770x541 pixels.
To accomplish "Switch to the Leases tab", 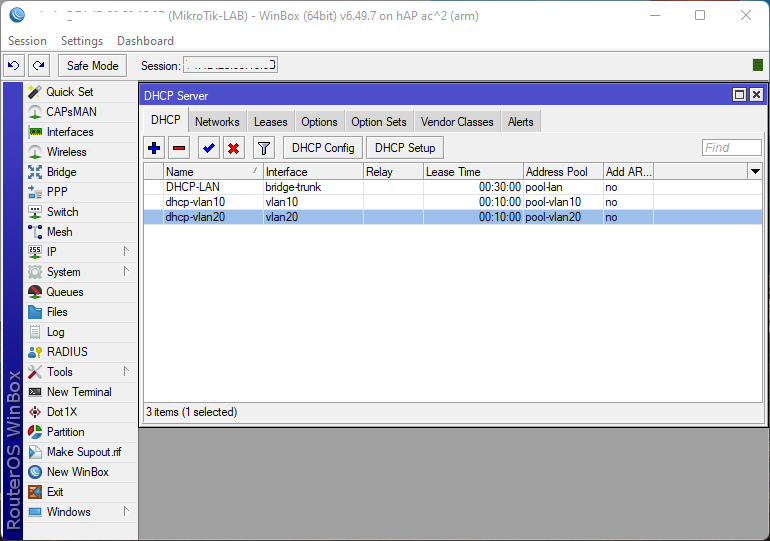I will click(x=271, y=122).
